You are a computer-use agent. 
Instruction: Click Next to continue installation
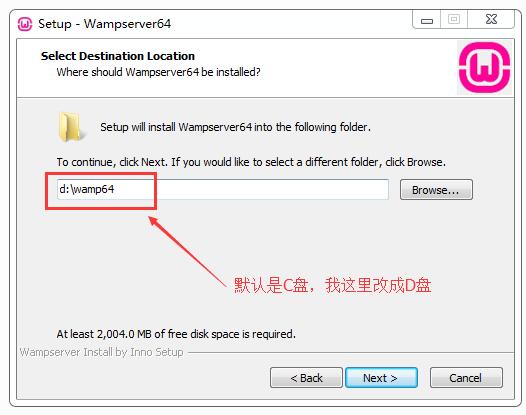tap(381, 378)
